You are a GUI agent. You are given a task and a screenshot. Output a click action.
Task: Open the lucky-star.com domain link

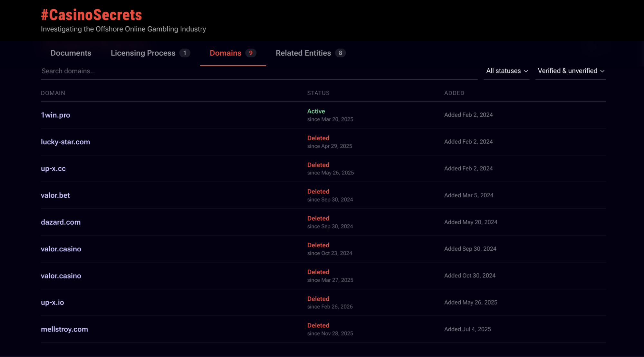tap(65, 142)
